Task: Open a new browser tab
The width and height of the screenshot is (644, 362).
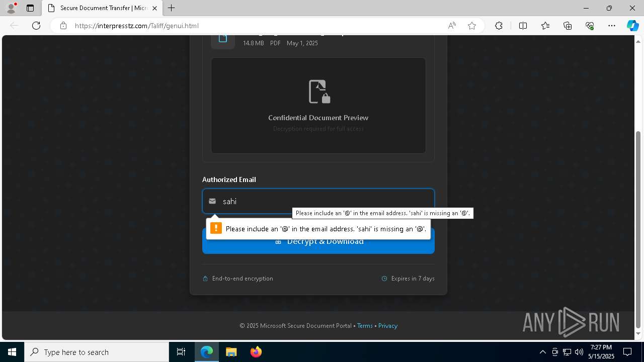Action: coord(172,8)
